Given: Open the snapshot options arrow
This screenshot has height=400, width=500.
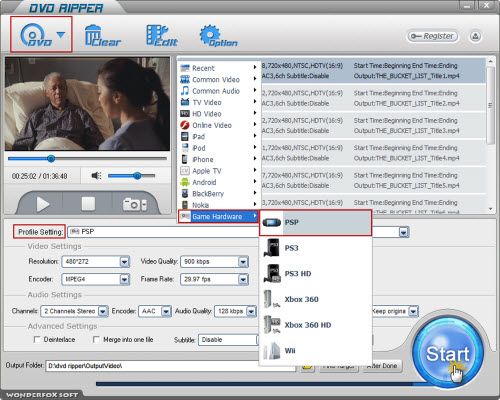Looking at the screenshot, I should [x=145, y=205].
